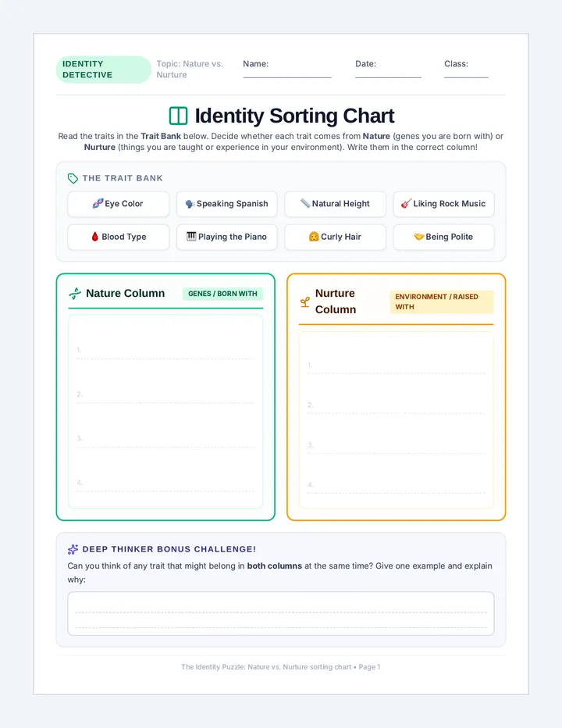Screen dimensions: 562x728
Task: Click the instructions paragraph under the title
Action: pyautogui.click(x=281, y=141)
